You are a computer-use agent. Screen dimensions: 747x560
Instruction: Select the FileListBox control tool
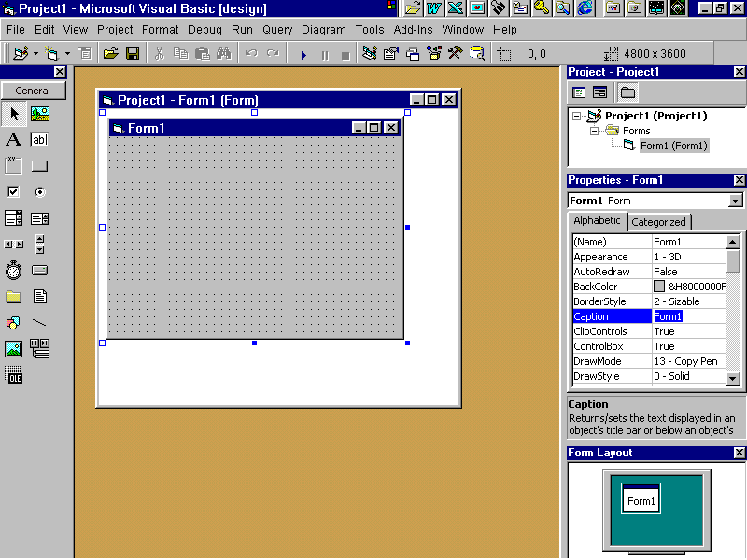pos(39,297)
